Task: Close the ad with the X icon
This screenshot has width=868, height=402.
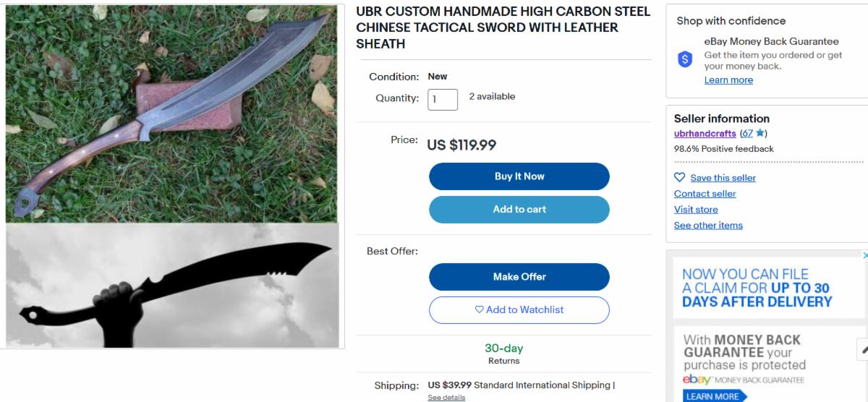Action: pos(864,255)
